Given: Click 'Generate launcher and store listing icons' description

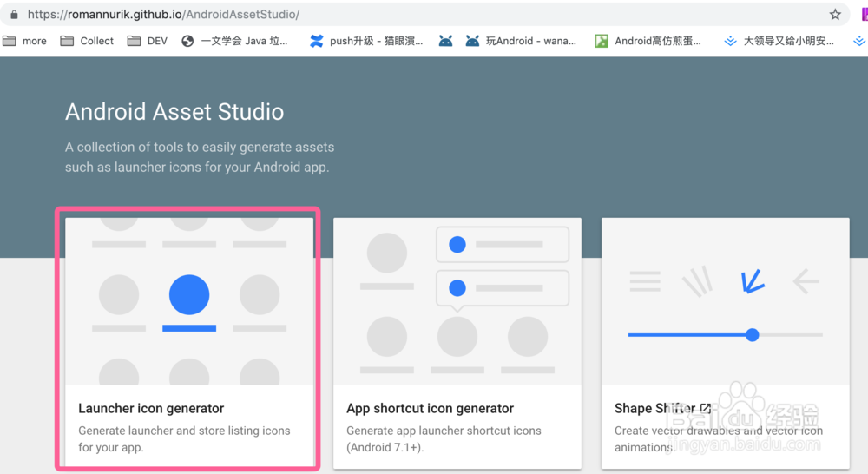Looking at the screenshot, I should tap(184, 438).
